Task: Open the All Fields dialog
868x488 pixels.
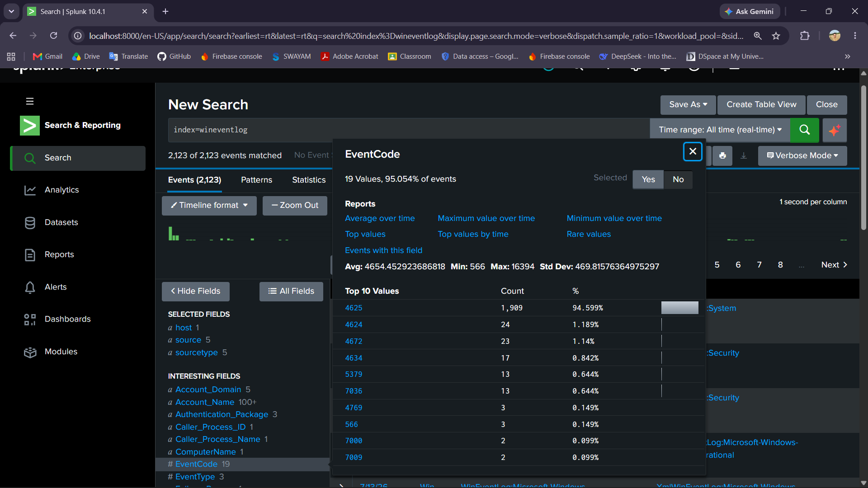Action: click(x=291, y=291)
